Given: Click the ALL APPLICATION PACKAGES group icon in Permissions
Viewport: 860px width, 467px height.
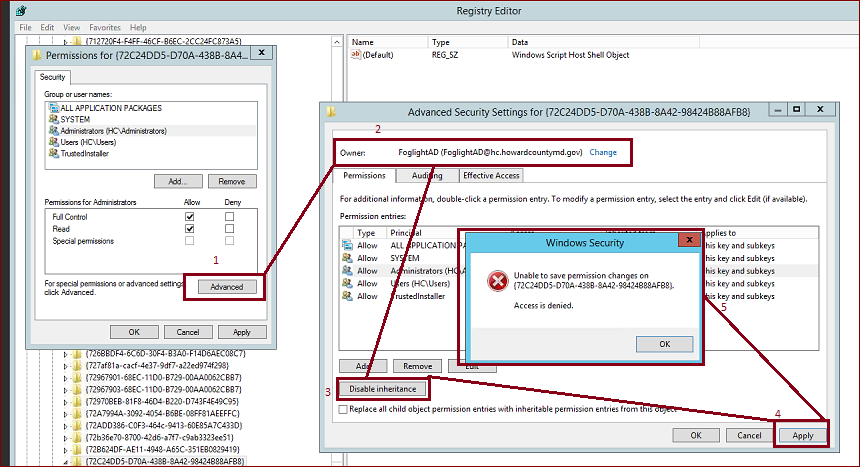Looking at the screenshot, I should pos(53,108).
